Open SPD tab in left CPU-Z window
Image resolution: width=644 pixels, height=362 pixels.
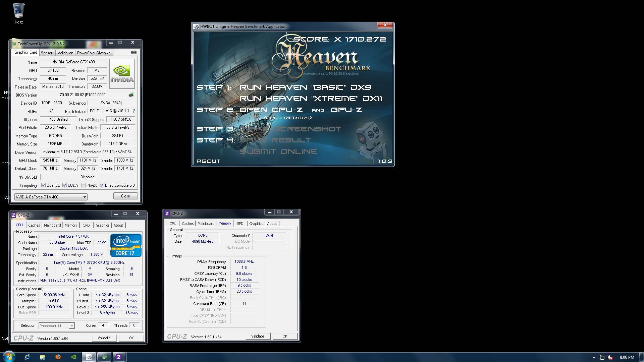[87, 225]
